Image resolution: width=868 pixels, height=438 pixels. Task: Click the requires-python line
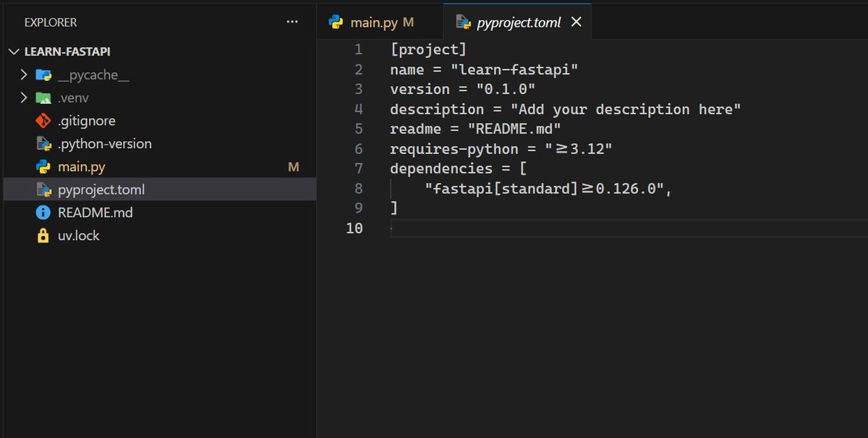[501, 149]
